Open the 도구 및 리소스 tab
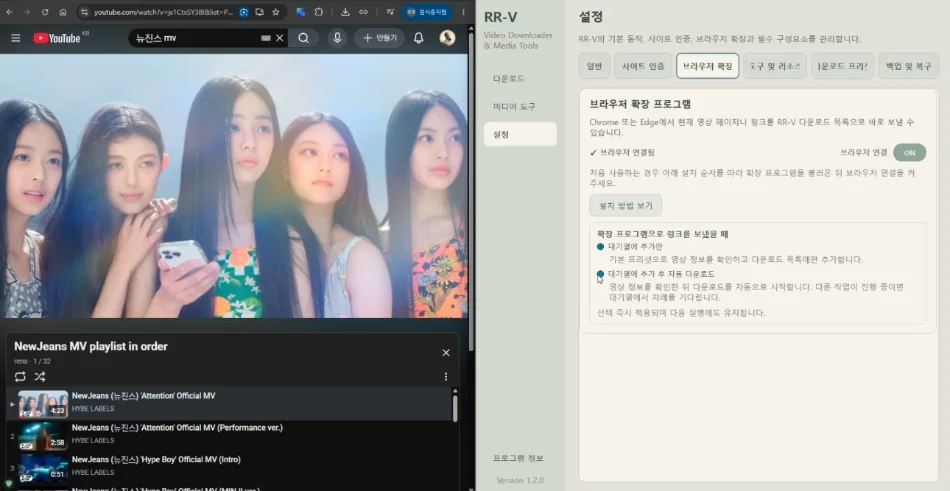 774,66
